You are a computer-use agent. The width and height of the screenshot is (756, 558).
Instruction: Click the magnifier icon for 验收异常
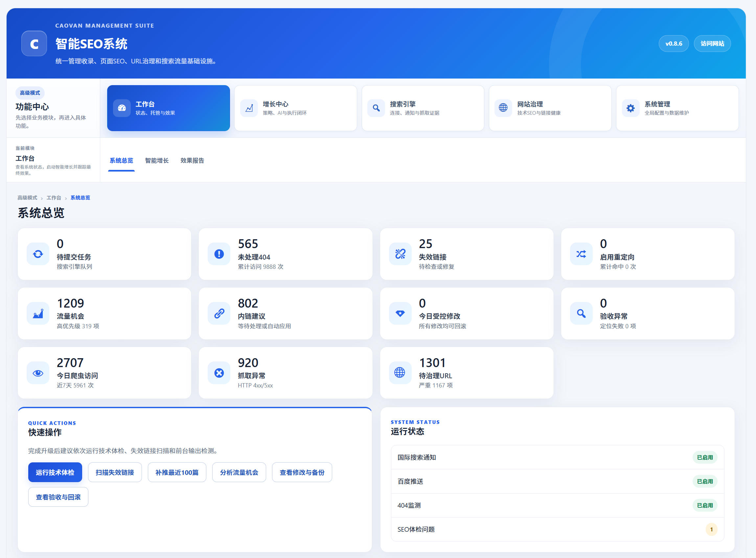pyautogui.click(x=581, y=314)
